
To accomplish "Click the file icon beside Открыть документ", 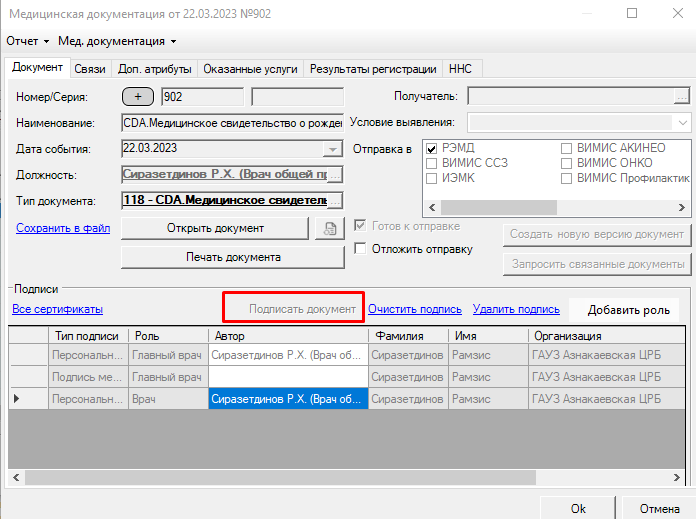I will 327,228.
